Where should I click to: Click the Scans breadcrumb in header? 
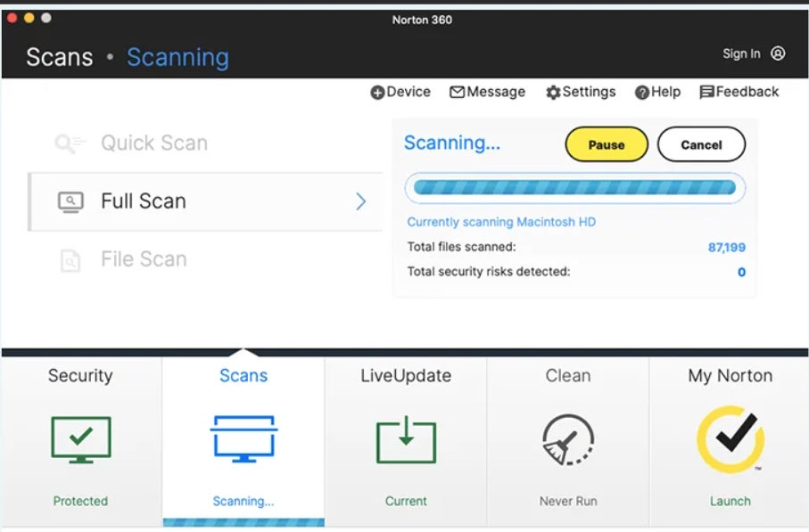pos(59,57)
